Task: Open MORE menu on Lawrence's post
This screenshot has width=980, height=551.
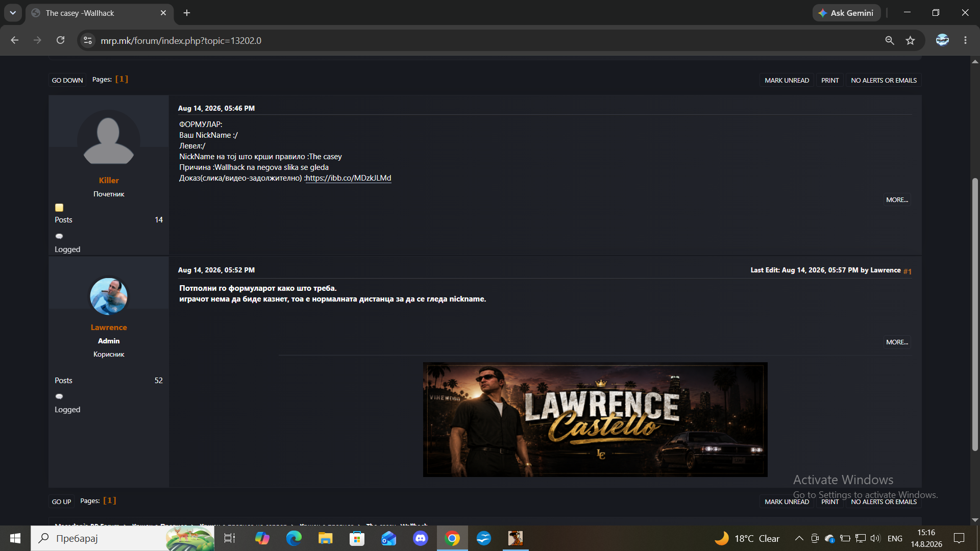Action: (897, 342)
